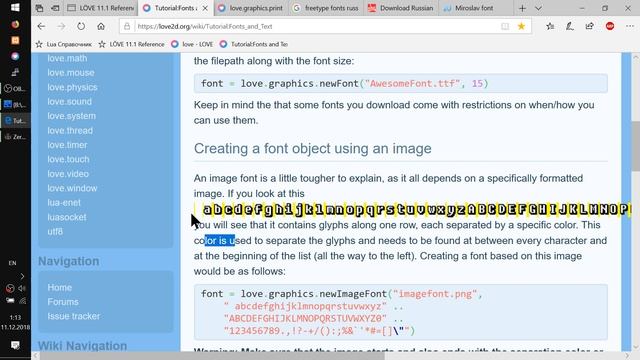
Task: Click 'Creating a font object using an image' heading
Action: (x=312, y=149)
